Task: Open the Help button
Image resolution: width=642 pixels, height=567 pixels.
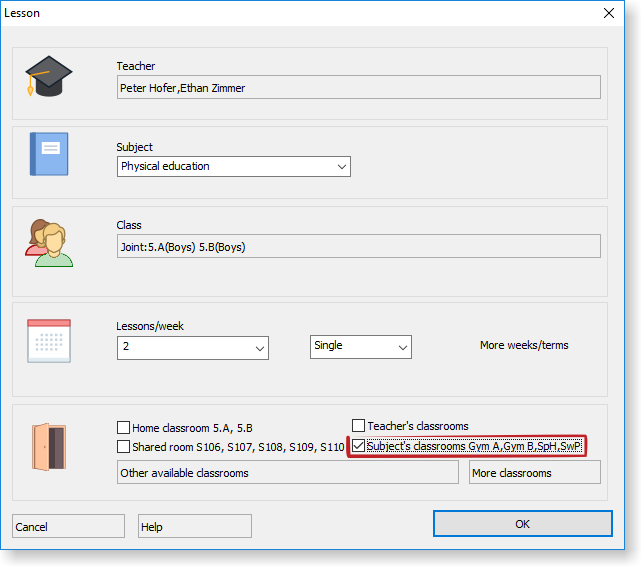Action: tap(195, 527)
